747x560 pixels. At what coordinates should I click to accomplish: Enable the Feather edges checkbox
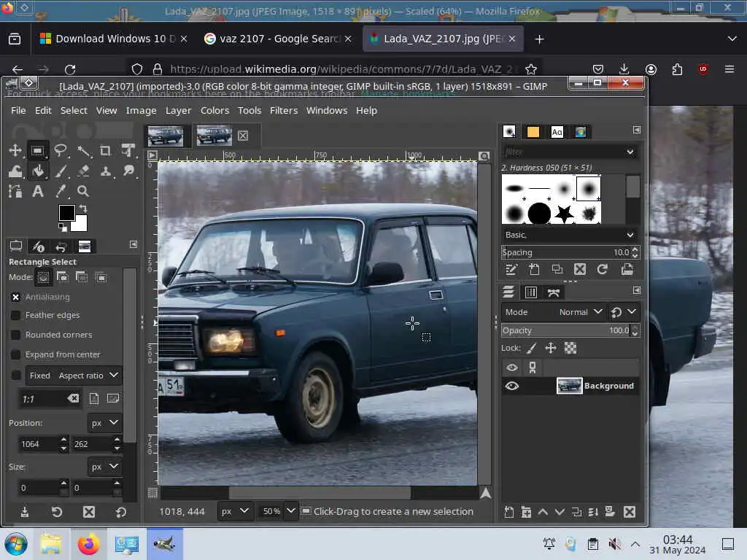pyautogui.click(x=15, y=315)
